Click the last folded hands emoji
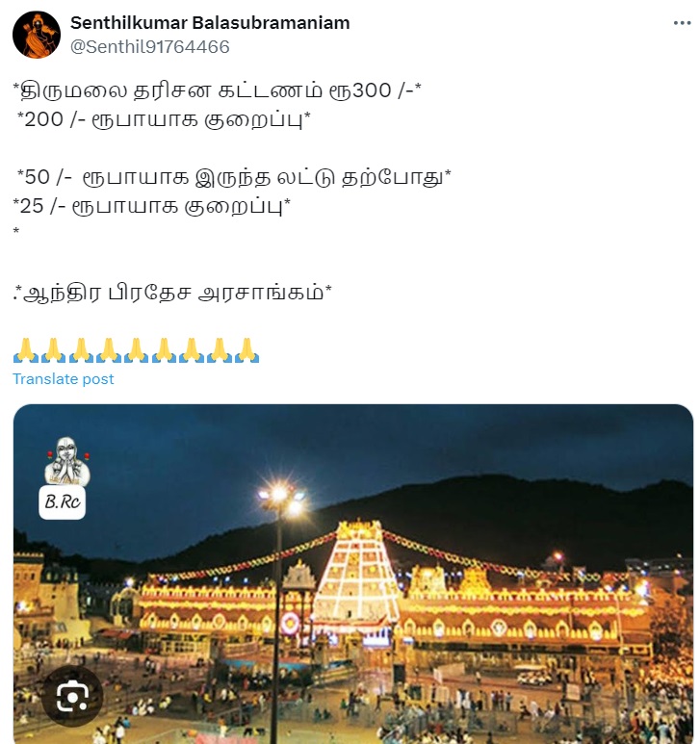 pyautogui.click(x=246, y=350)
